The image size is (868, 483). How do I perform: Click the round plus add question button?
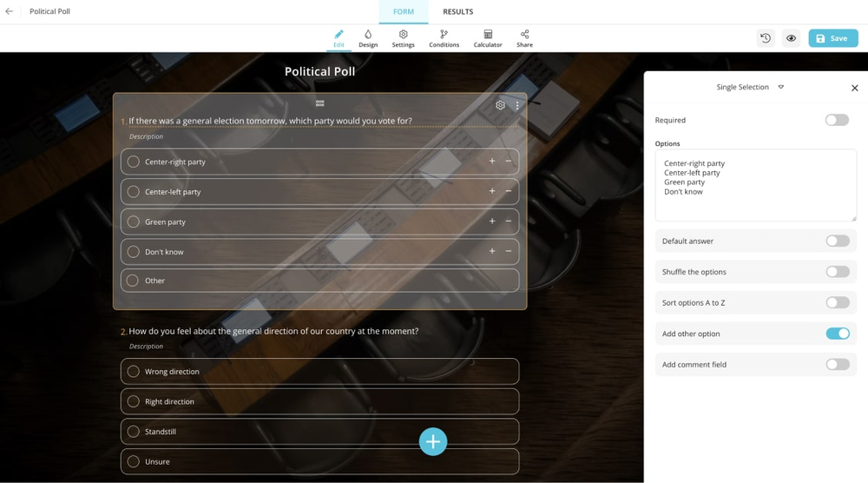coord(433,441)
